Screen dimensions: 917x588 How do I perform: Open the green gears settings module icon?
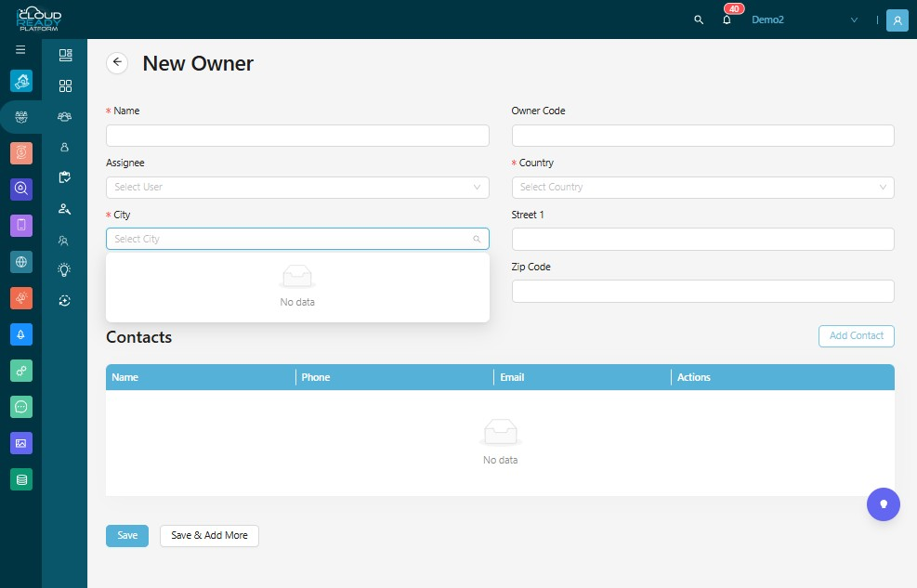point(21,371)
